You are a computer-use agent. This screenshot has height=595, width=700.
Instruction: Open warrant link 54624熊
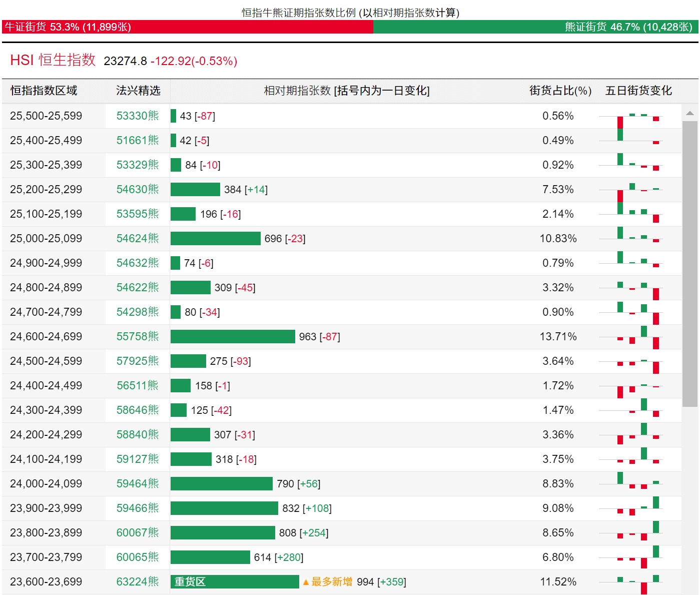tap(138, 238)
